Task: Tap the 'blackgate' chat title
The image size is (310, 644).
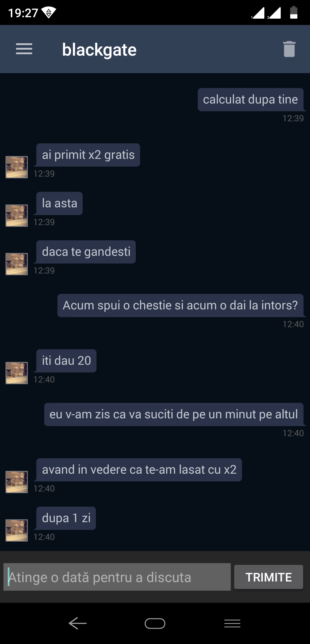Action: [99, 50]
